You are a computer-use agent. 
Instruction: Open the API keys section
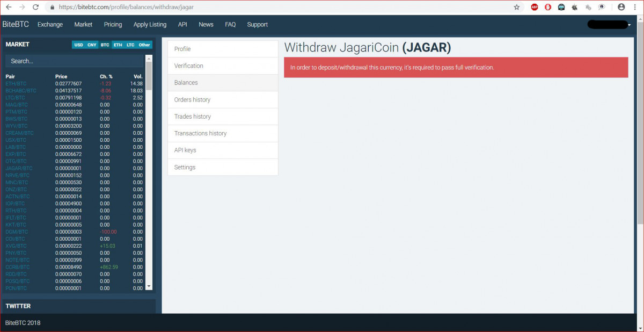click(223, 150)
